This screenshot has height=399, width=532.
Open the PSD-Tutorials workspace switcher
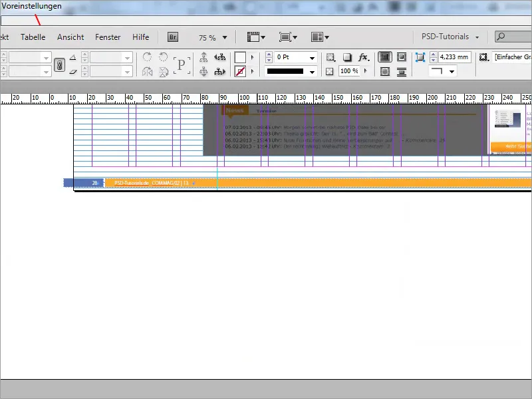point(444,38)
